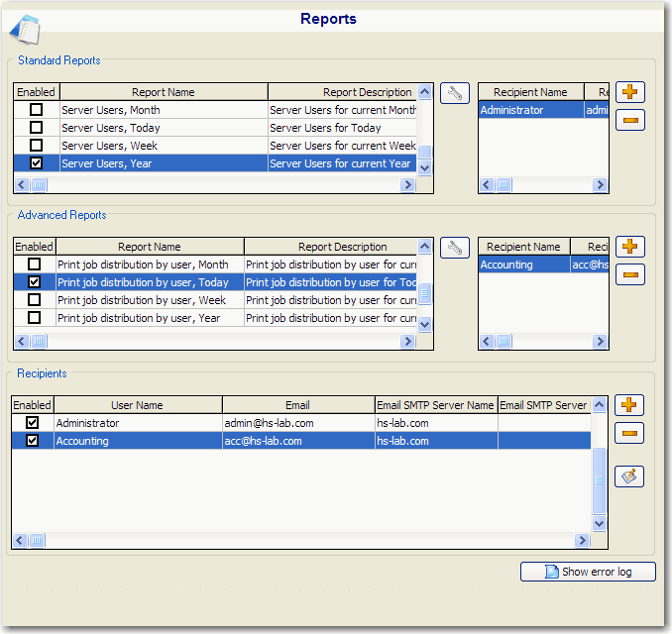Sort Standard Reports by Report Name header

(164, 92)
